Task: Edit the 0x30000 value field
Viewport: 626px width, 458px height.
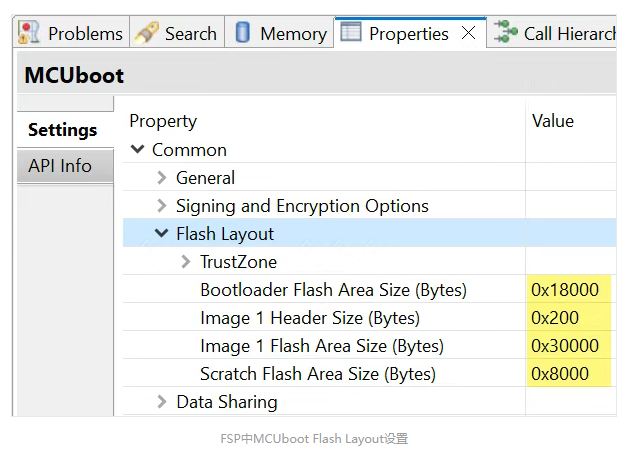Action: (569, 345)
